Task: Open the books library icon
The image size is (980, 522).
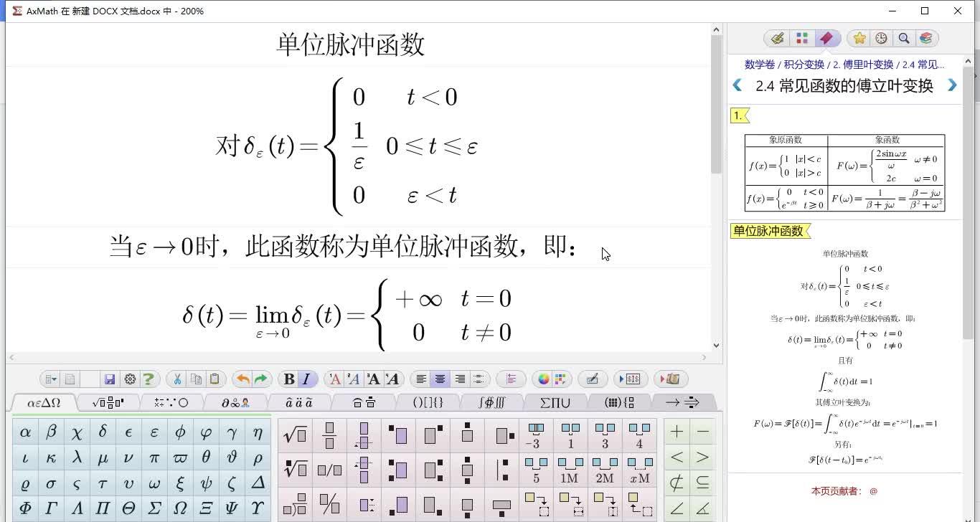Action: [x=926, y=38]
